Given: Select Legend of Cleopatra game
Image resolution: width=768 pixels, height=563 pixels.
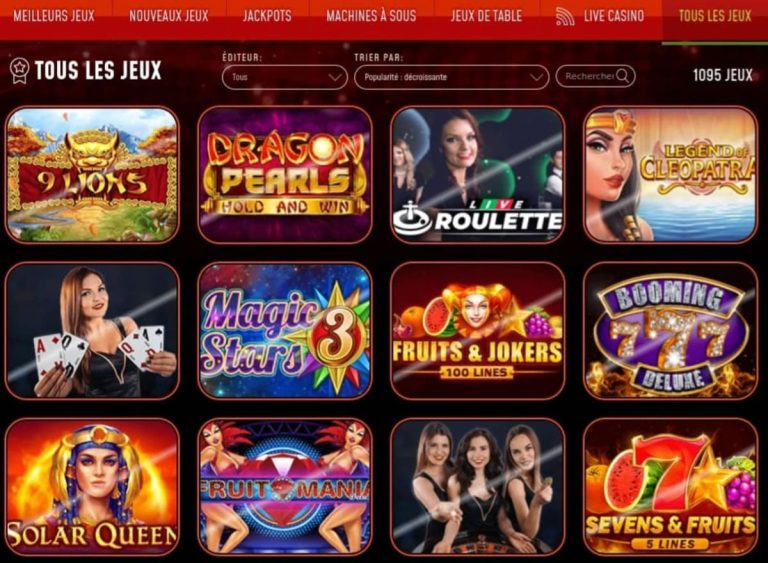Looking at the screenshot, I should tap(671, 174).
